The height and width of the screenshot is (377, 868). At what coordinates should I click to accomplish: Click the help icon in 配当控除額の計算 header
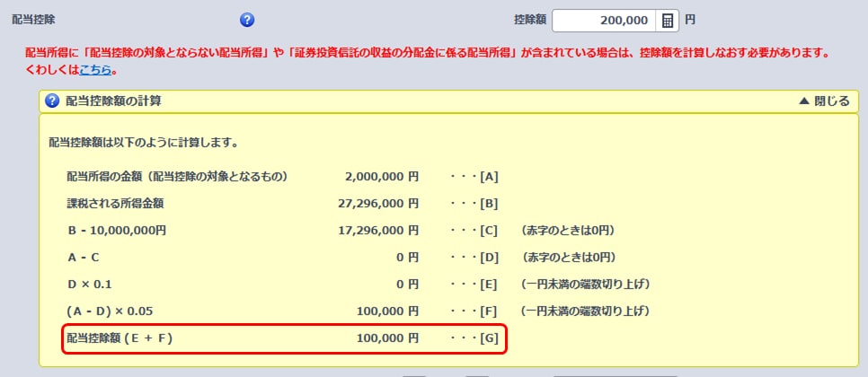(x=52, y=101)
